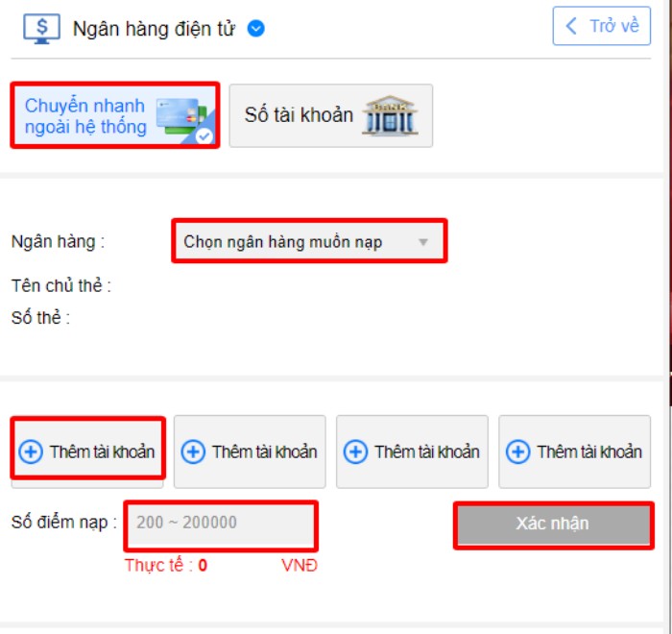Go back with the Trở về button

coord(602,26)
